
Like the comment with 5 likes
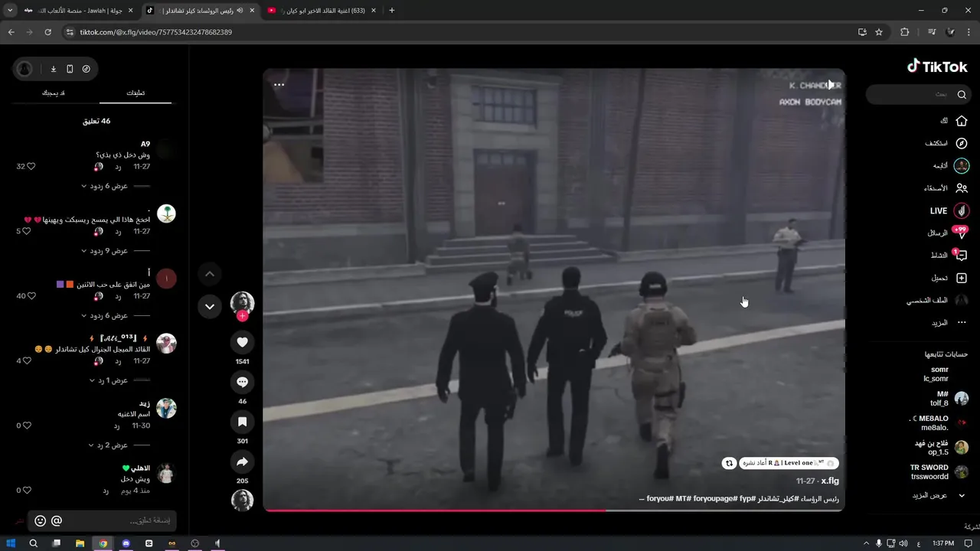[26, 231]
